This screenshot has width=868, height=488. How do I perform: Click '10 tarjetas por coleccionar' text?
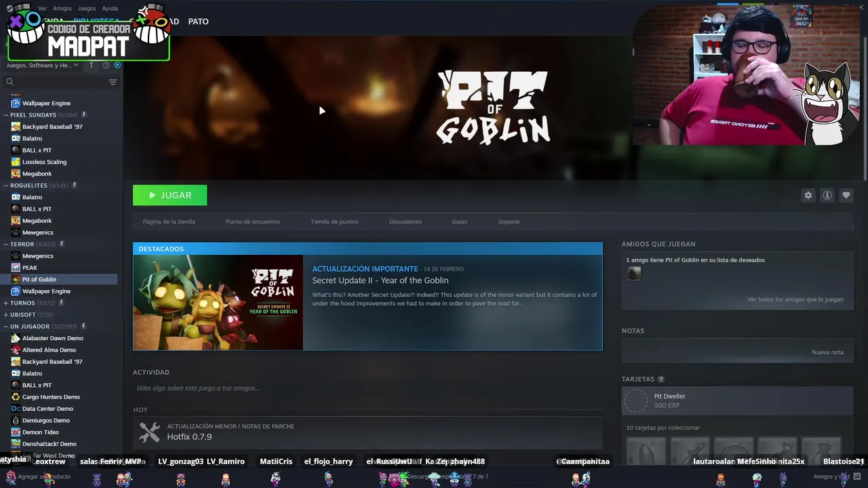point(663,428)
